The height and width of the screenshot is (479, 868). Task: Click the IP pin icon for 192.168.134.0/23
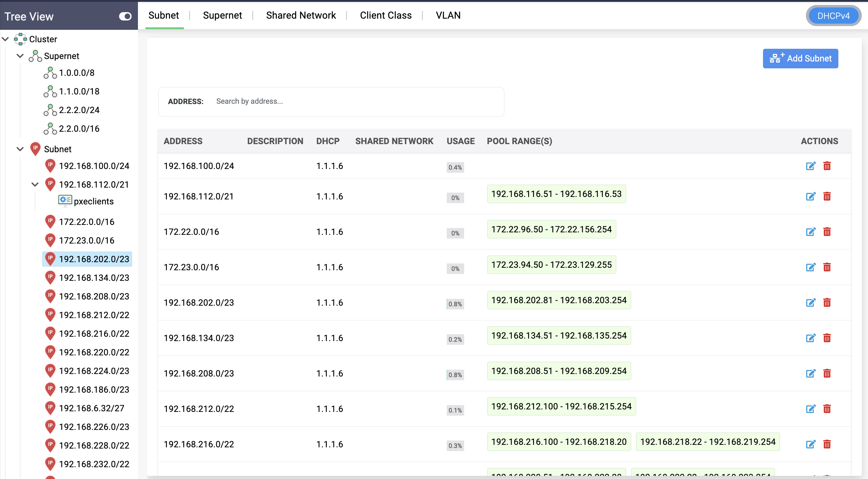[x=50, y=277]
